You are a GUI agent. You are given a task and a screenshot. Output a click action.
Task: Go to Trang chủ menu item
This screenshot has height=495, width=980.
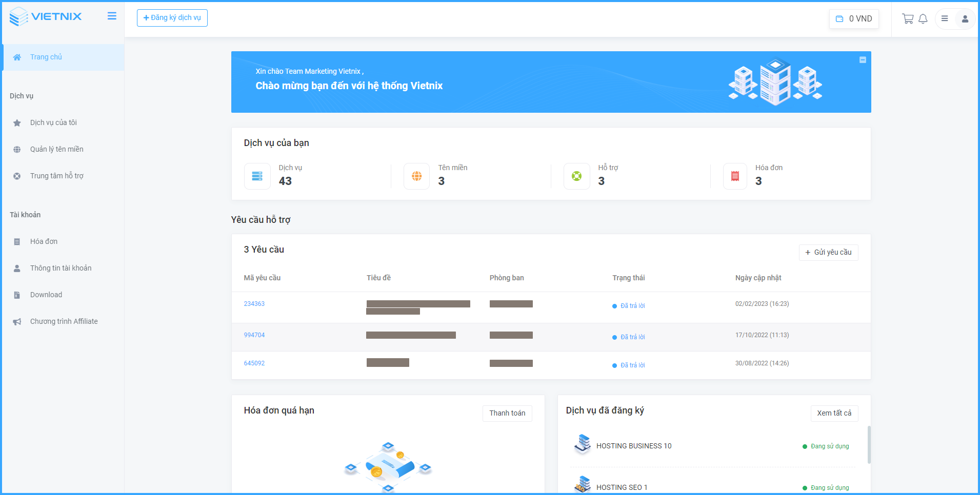(x=63, y=57)
